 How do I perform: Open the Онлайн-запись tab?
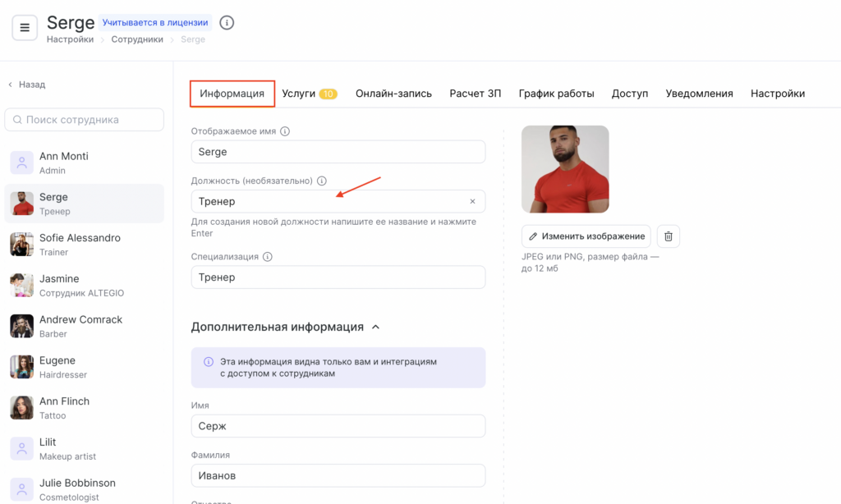click(393, 94)
